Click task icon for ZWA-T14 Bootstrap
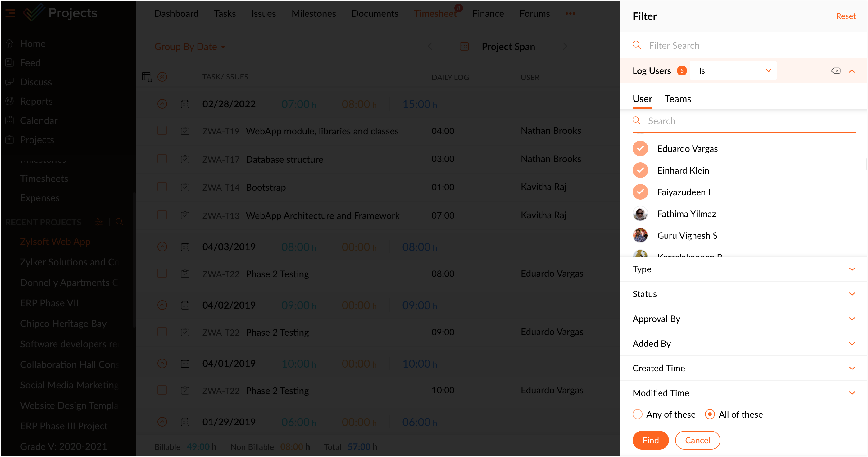 click(x=185, y=187)
